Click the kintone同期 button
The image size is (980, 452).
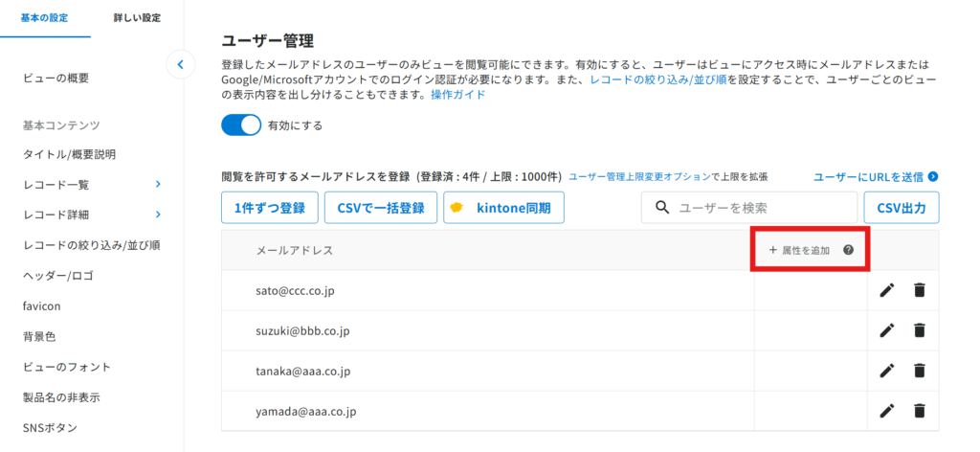503,208
